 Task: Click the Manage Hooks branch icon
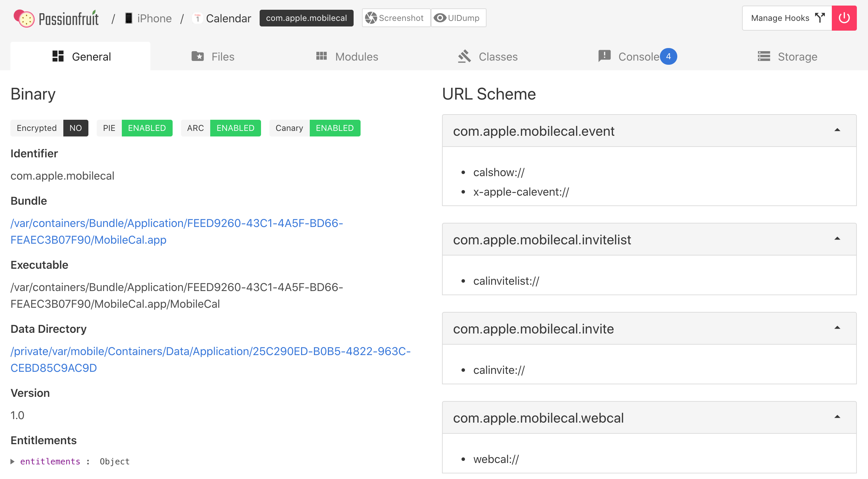click(820, 18)
